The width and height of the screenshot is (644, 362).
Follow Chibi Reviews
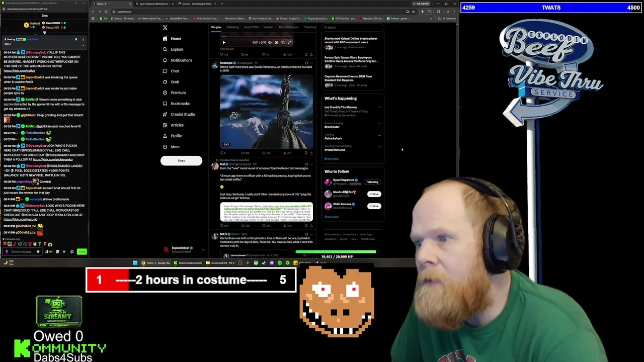(374, 206)
